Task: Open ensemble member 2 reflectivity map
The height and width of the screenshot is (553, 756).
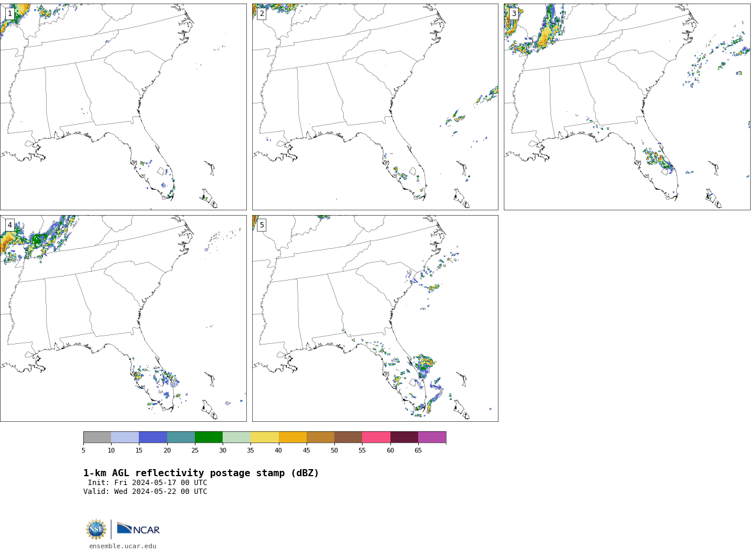Action: click(375, 107)
